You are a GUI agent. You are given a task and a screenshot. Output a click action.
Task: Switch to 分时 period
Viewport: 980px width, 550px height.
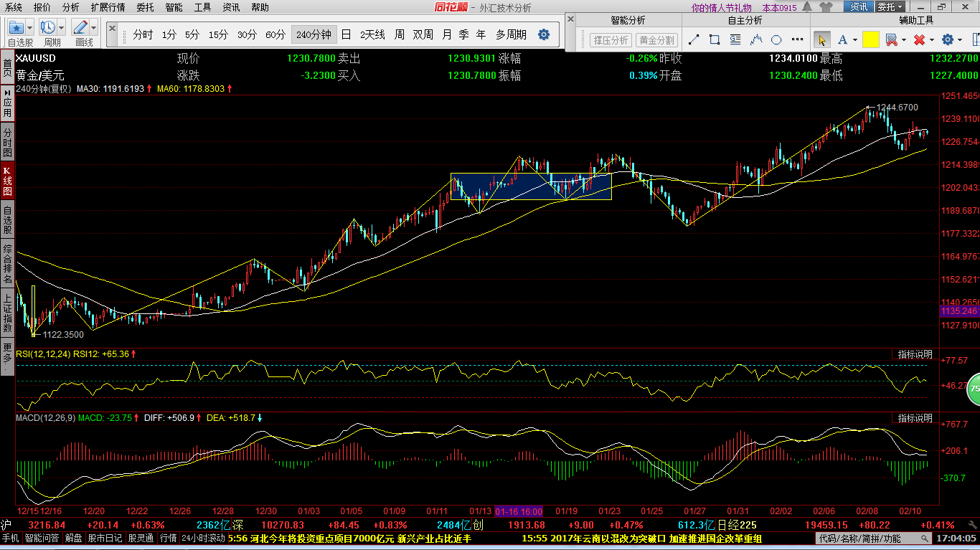click(x=143, y=34)
